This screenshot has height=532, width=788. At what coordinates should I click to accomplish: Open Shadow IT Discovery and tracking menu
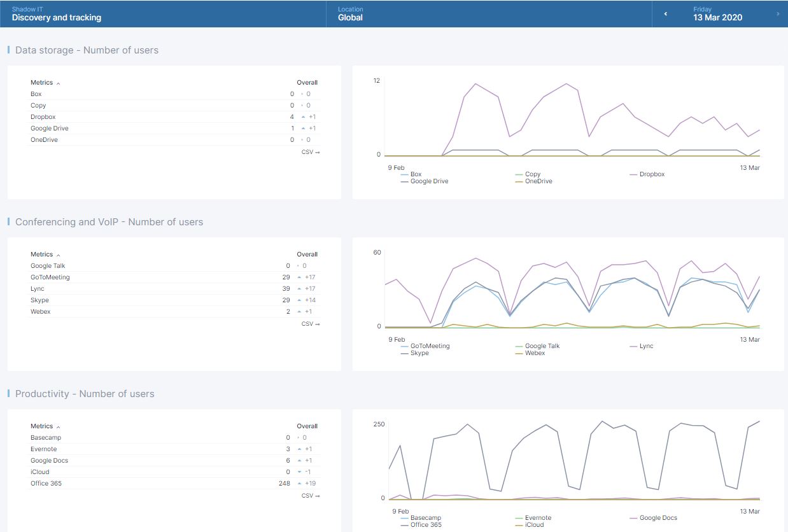pos(57,14)
